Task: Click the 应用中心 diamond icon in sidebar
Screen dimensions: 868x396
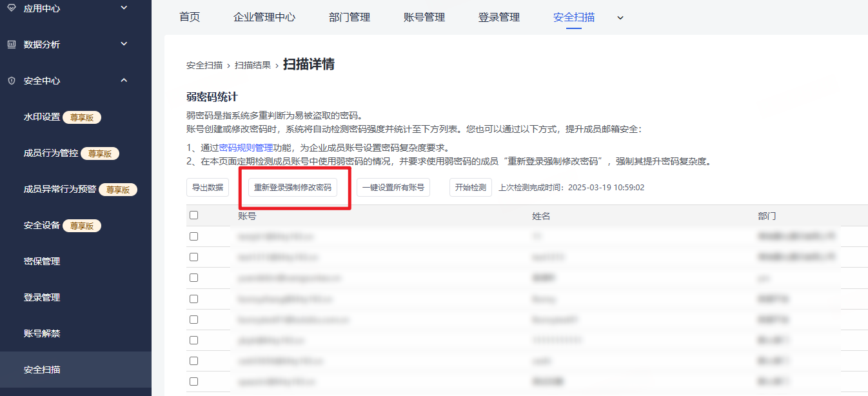Action: tap(11, 8)
